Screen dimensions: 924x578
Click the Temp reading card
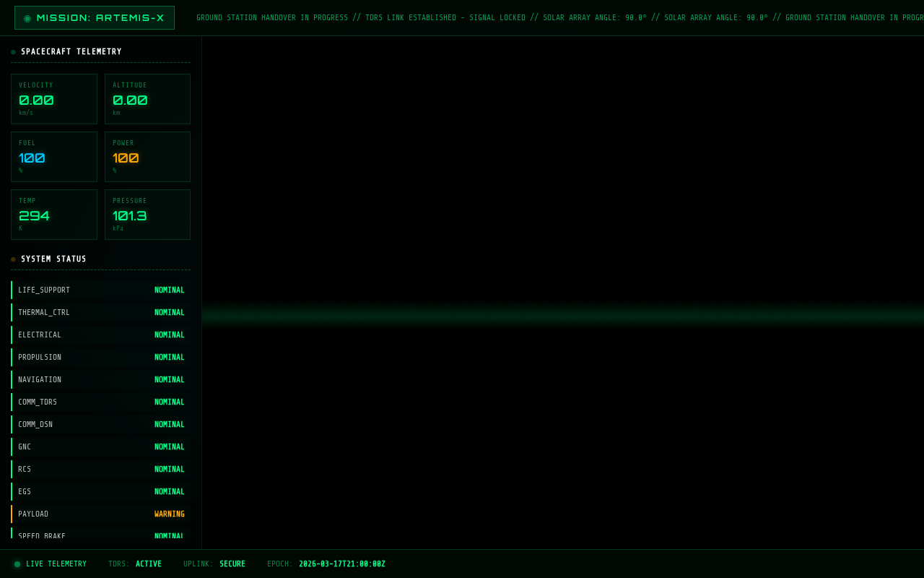click(x=54, y=215)
